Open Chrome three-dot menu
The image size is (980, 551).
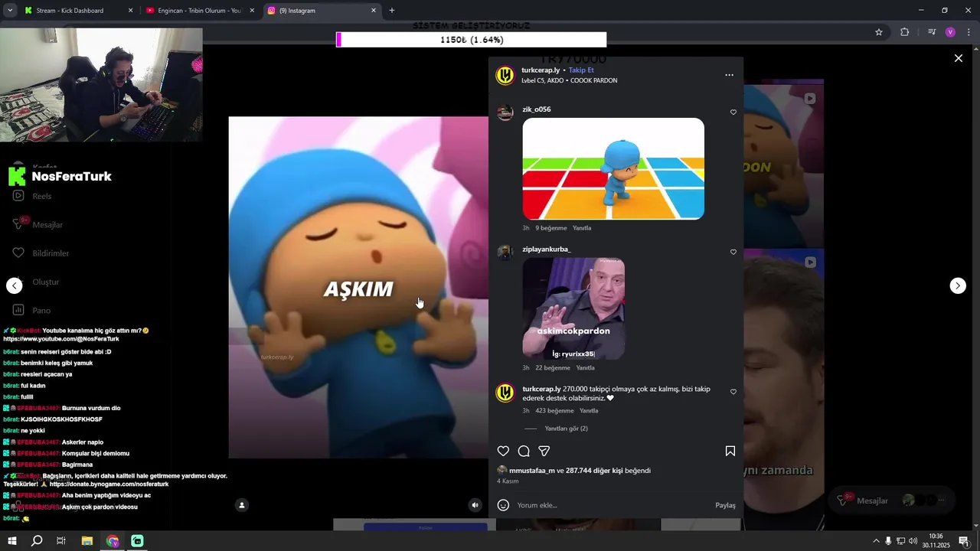[x=968, y=32]
